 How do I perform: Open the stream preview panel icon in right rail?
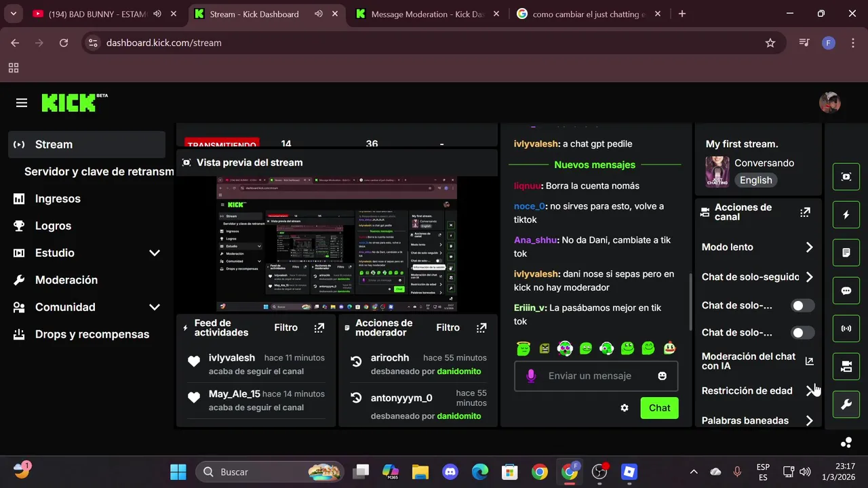tap(846, 177)
